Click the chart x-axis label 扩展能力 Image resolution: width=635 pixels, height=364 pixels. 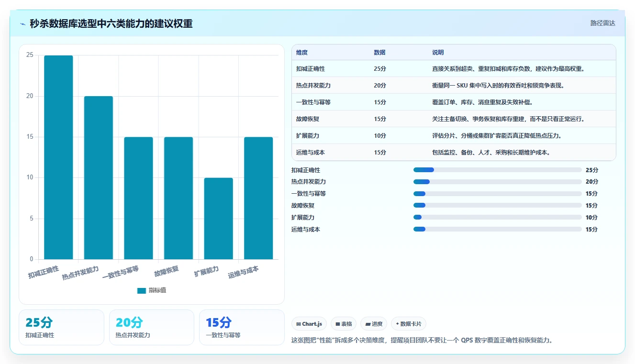click(x=206, y=272)
